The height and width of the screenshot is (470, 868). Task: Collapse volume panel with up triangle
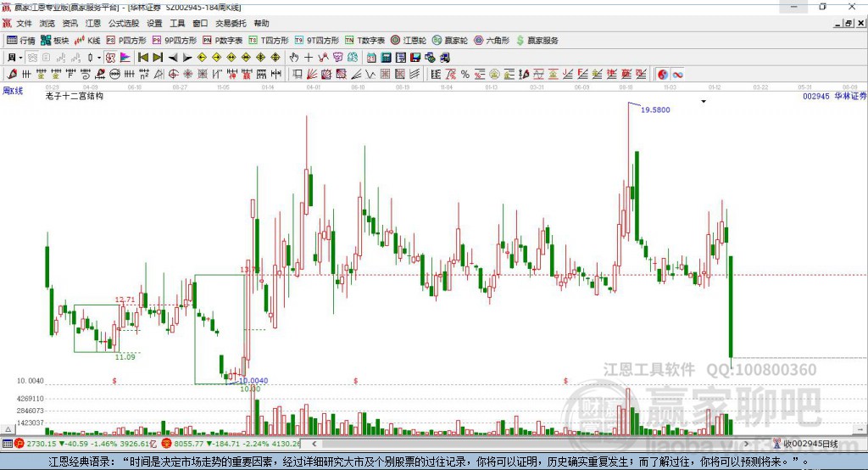click(x=8, y=429)
